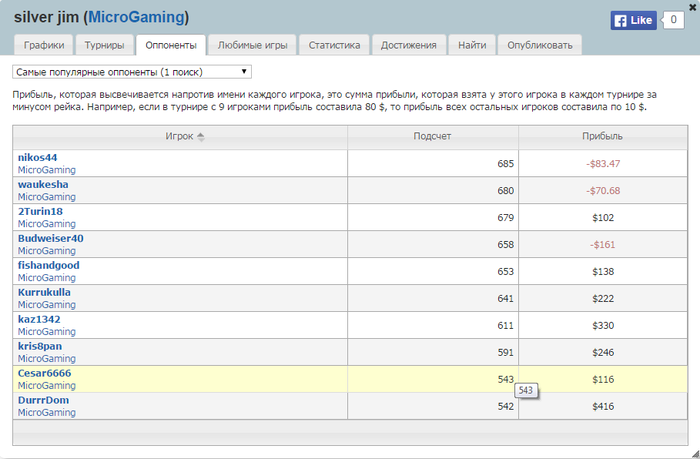Sort by the Подсчет column header

coord(432,137)
